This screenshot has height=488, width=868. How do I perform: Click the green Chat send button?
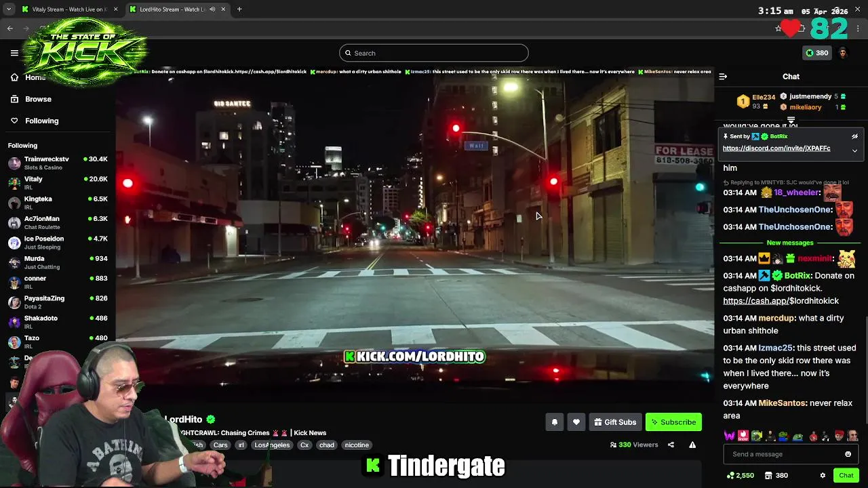pos(846,476)
